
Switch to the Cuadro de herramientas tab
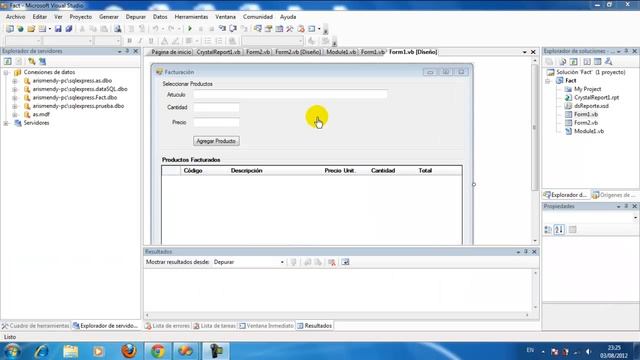coord(36,326)
